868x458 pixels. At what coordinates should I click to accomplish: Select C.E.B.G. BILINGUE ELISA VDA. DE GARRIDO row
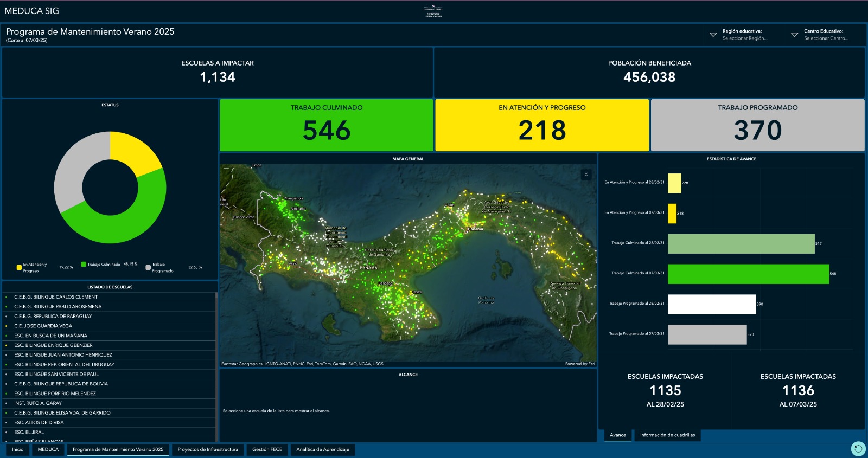pos(109,413)
